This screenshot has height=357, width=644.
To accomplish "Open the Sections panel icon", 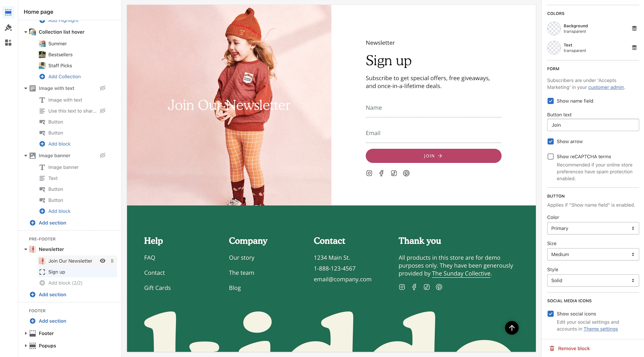I will pyautogui.click(x=8, y=12).
